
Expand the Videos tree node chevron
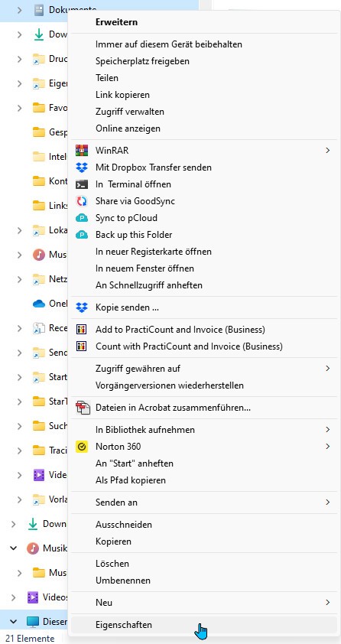[14, 597]
